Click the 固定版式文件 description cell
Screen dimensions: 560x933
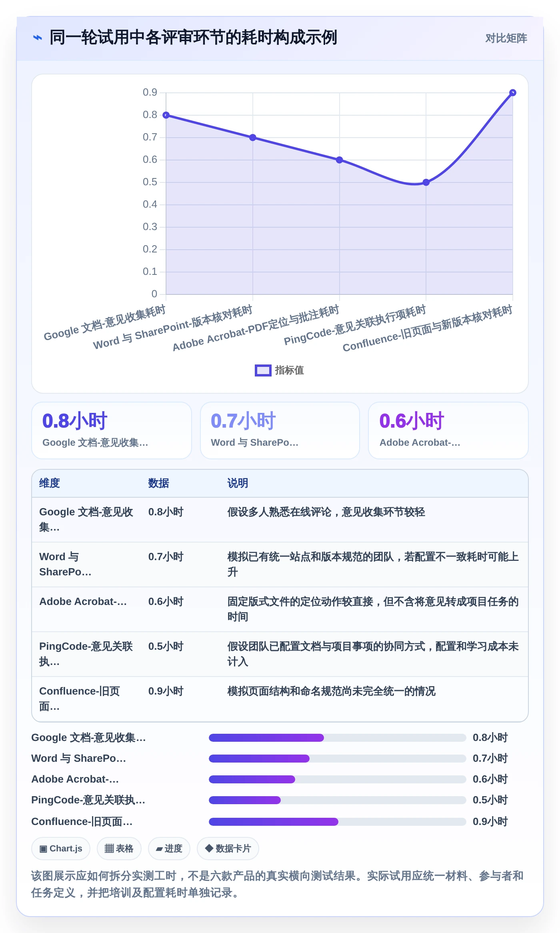[373, 609]
